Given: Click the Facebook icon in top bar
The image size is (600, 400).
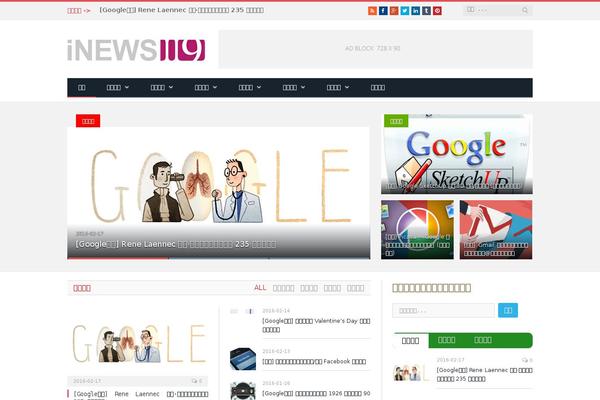Looking at the screenshot, I should (383, 11).
